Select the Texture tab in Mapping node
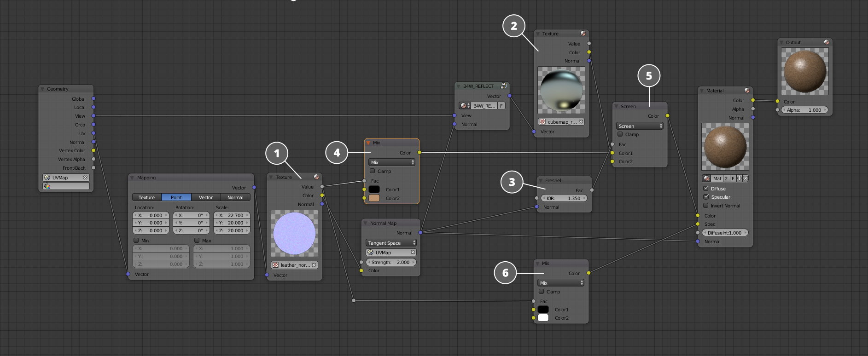 (x=146, y=197)
